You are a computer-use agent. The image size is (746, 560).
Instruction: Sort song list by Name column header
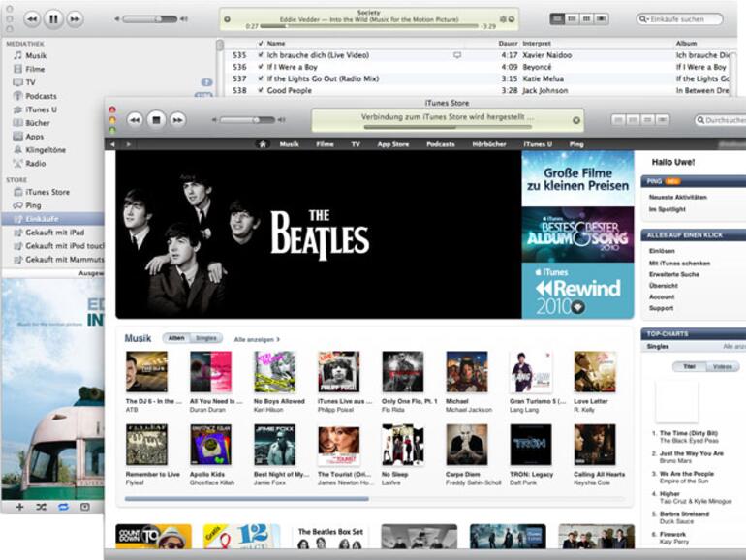pyautogui.click(x=276, y=44)
